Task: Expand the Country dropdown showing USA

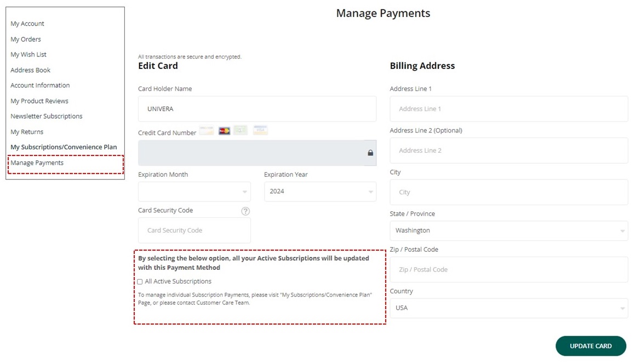Action: (x=508, y=308)
